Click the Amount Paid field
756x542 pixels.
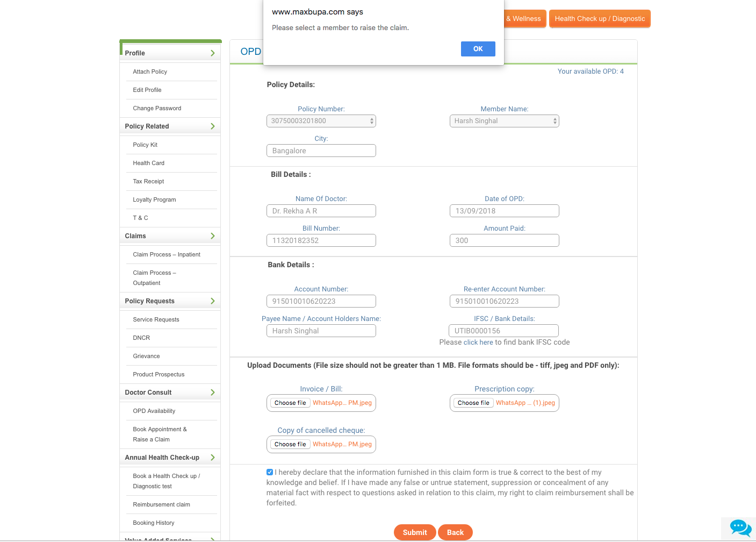coord(505,240)
